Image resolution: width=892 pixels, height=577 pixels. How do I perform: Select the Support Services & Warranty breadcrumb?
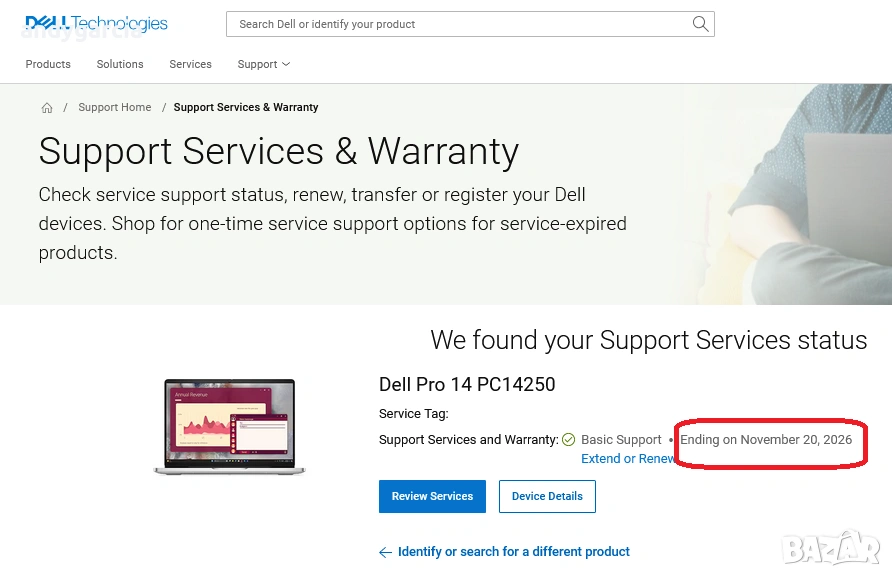246,108
